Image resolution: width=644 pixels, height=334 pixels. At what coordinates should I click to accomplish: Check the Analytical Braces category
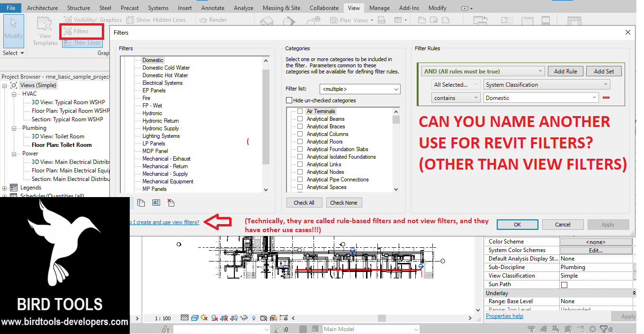[x=300, y=126]
